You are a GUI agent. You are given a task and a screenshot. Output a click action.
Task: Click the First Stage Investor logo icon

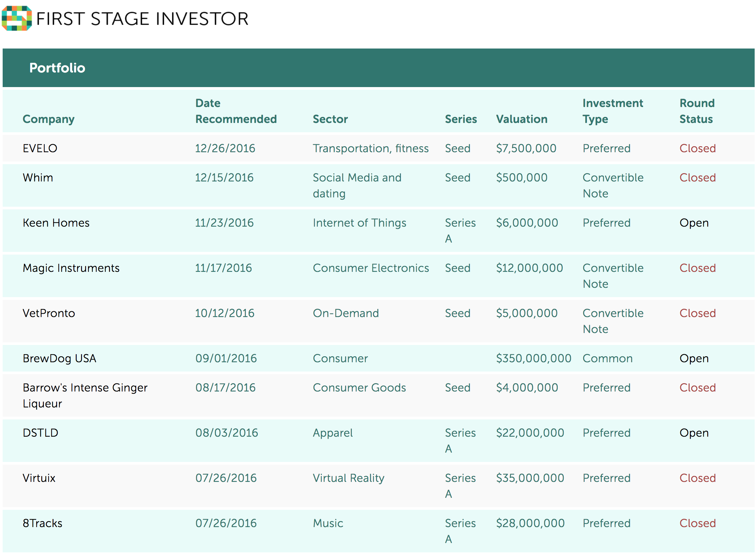point(17,19)
